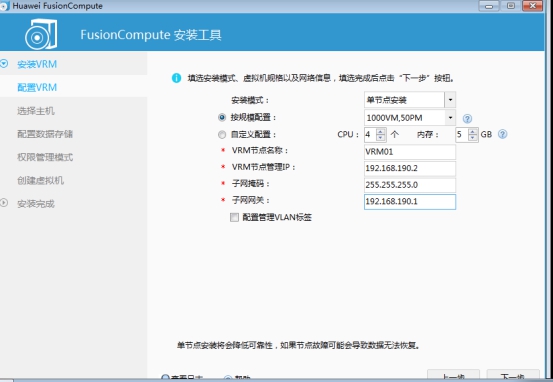The image size is (553, 382).
Task: Click the VRM节点管理IP field 192.168.190.2
Action: (410, 168)
